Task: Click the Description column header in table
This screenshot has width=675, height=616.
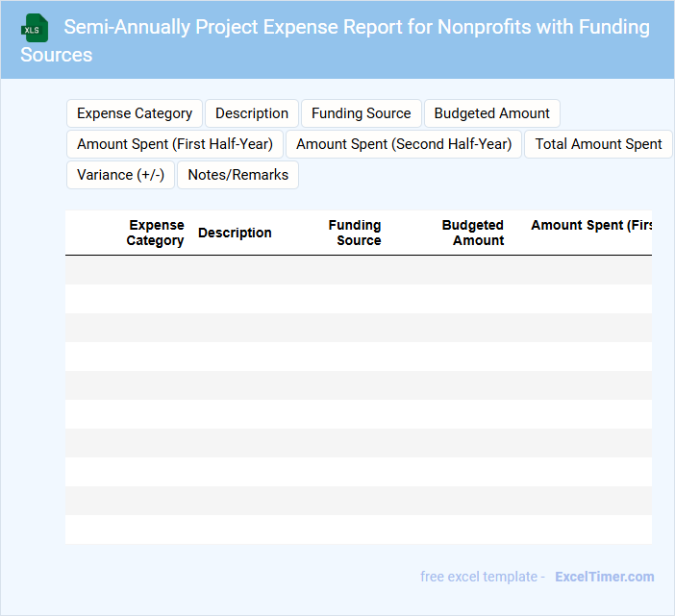Action: pyautogui.click(x=235, y=233)
